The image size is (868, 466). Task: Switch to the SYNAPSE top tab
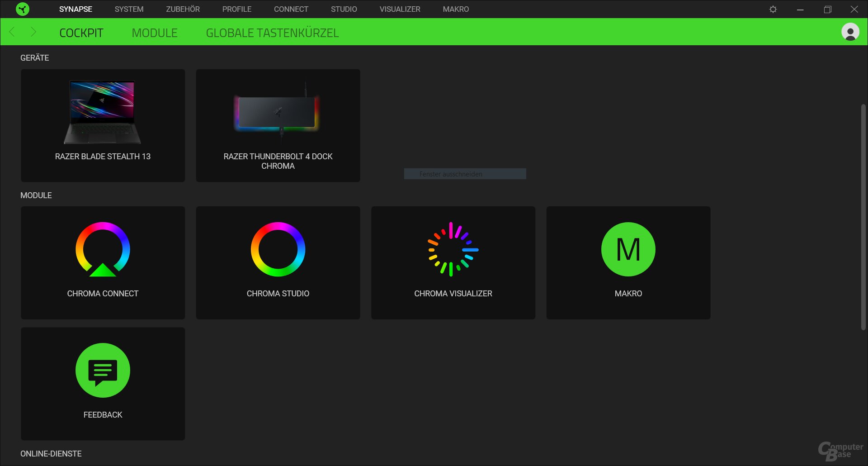point(75,9)
